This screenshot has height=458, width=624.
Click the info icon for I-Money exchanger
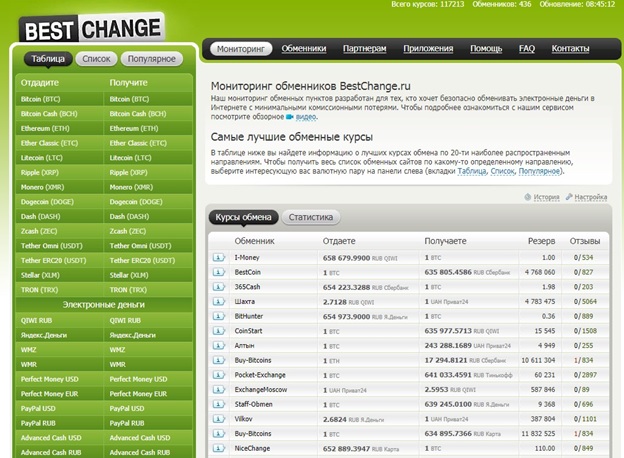tap(218, 257)
